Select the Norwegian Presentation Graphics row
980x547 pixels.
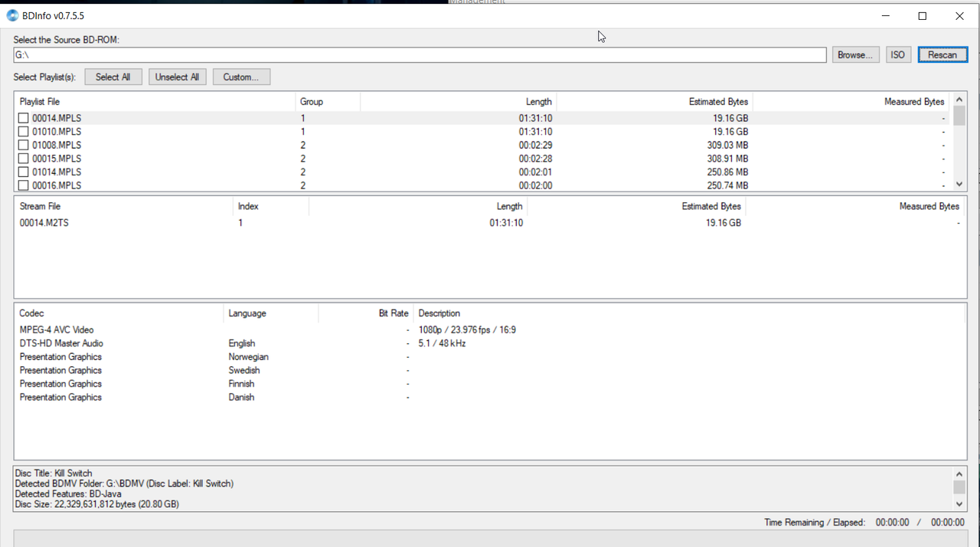[490, 357]
